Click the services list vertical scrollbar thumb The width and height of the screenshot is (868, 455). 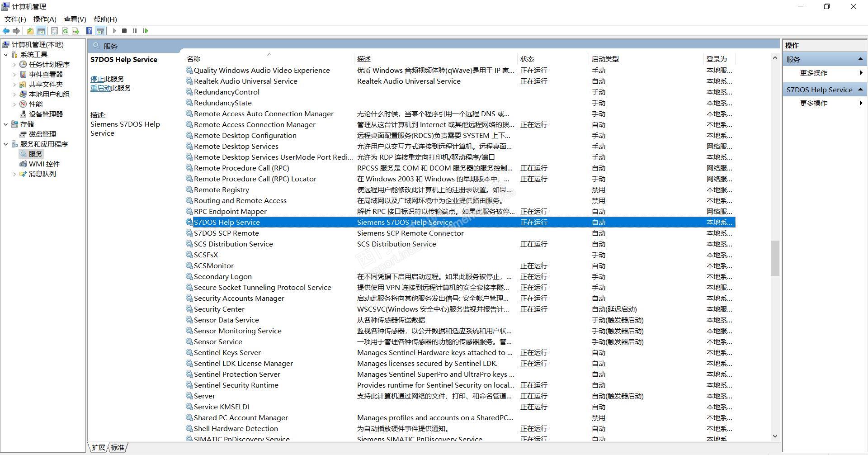(775, 258)
